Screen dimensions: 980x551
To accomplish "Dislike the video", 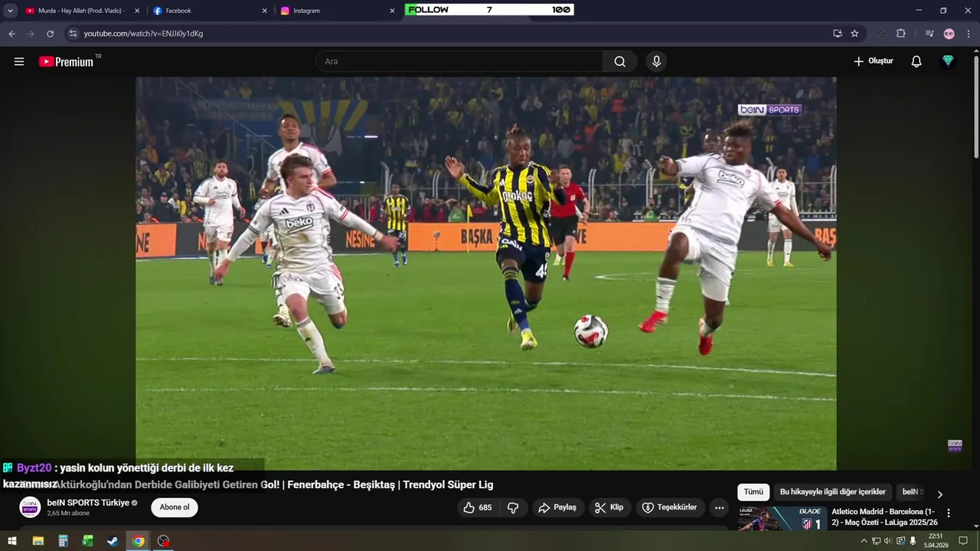I will pyautogui.click(x=513, y=507).
